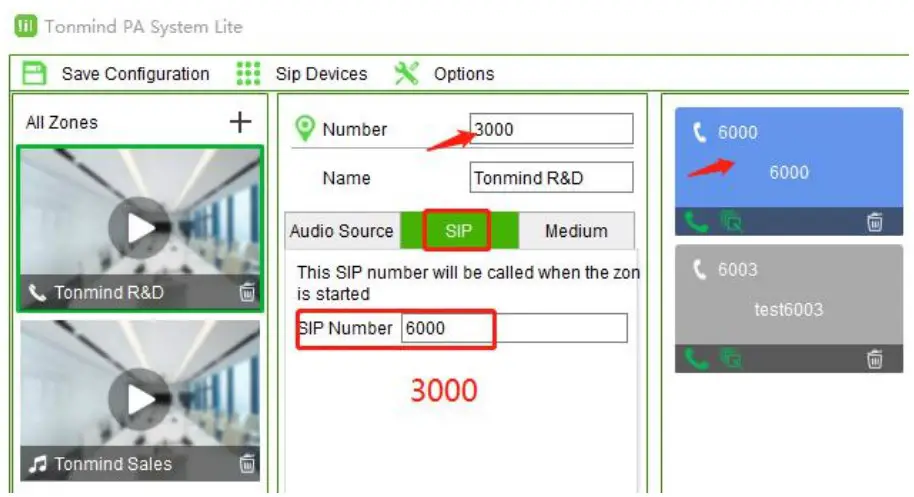Open the Options menu
This screenshot has width=914, height=497.
click(x=464, y=74)
